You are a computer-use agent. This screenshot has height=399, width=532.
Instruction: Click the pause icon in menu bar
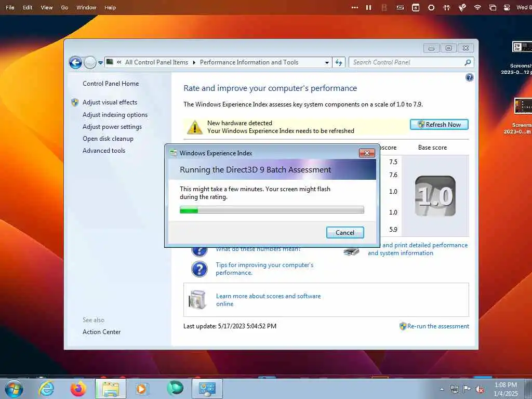pos(368,7)
